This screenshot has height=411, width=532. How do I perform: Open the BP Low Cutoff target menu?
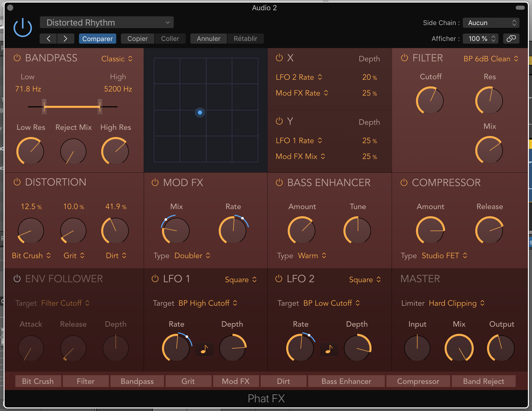(332, 303)
